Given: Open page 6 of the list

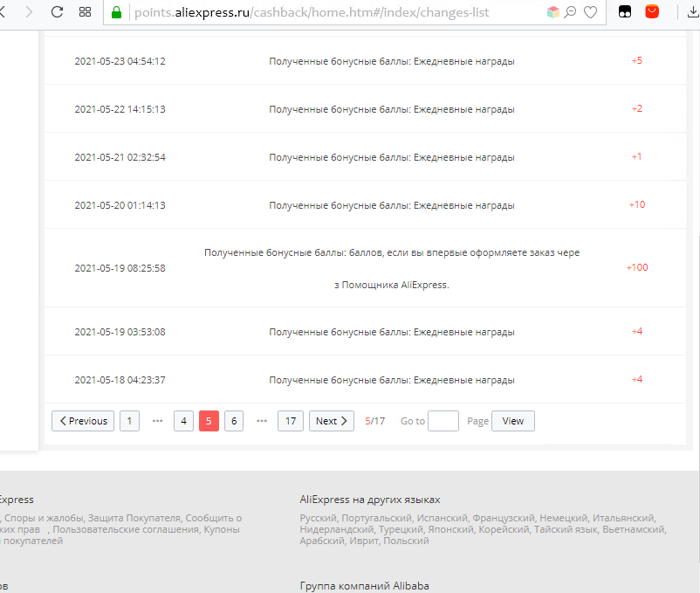Looking at the screenshot, I should (234, 421).
